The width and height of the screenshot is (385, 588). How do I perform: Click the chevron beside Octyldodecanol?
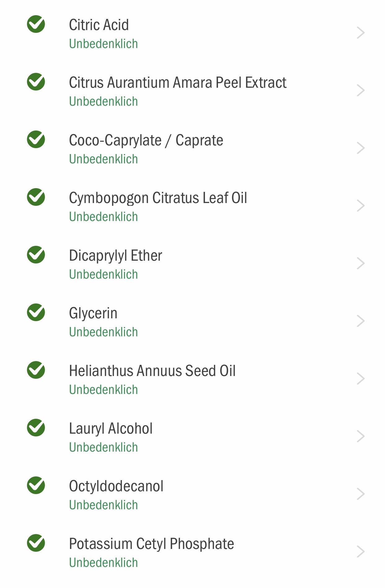click(x=361, y=494)
